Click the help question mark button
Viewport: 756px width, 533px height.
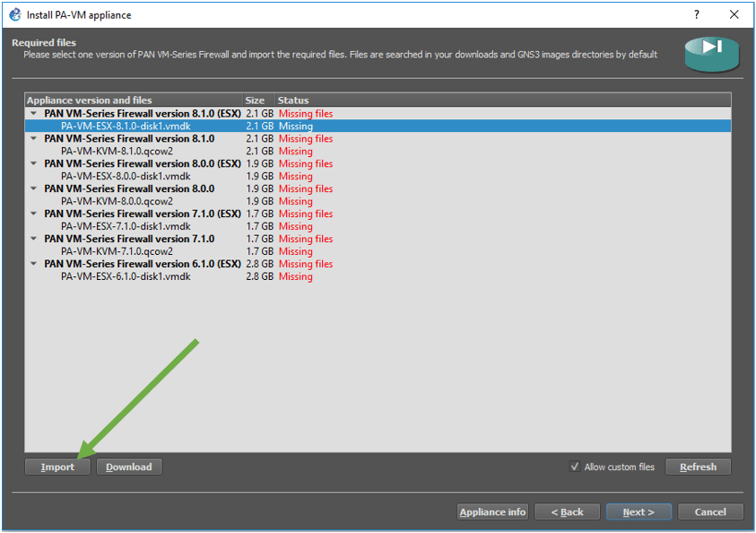[696, 14]
